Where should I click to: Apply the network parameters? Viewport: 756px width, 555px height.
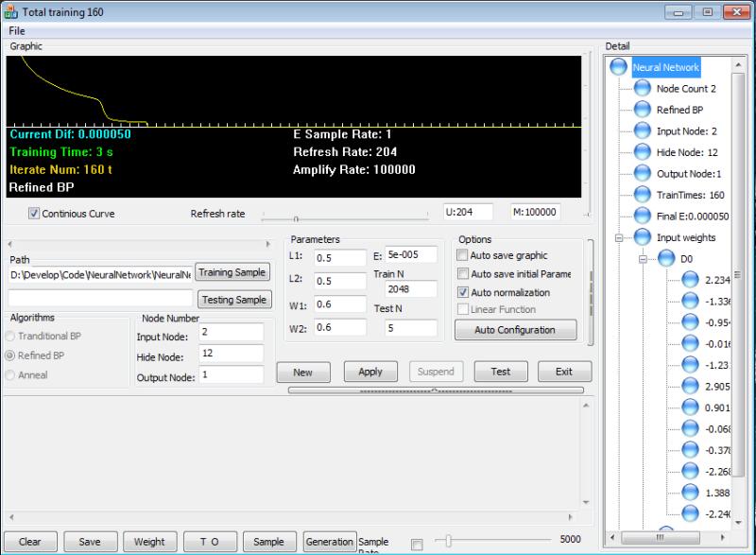pos(370,372)
